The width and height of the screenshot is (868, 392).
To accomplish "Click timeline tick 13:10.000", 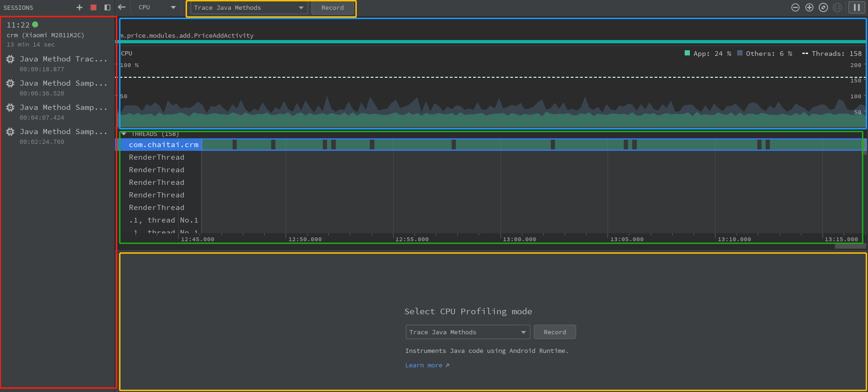I will 734,239.
